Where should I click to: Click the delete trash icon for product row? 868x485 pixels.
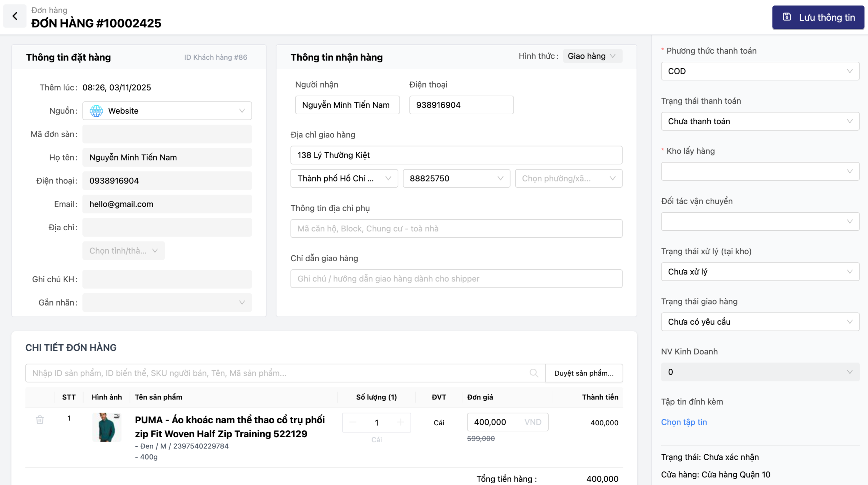click(40, 420)
